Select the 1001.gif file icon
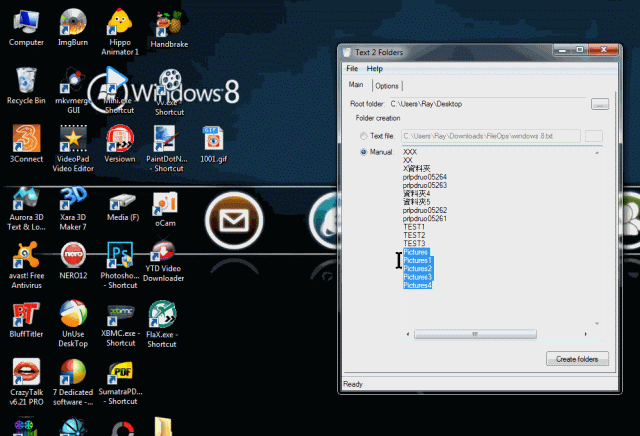This screenshot has height=436, width=640. tap(213, 144)
